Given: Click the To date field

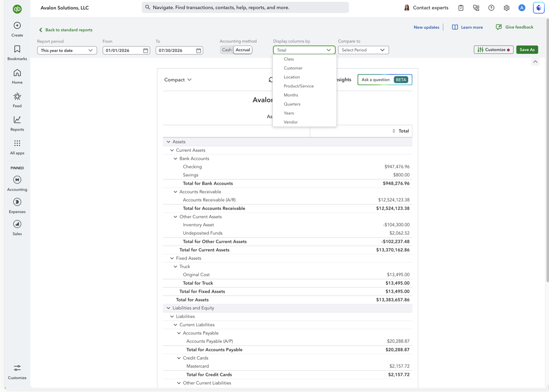Looking at the screenshot, I should [179, 51].
